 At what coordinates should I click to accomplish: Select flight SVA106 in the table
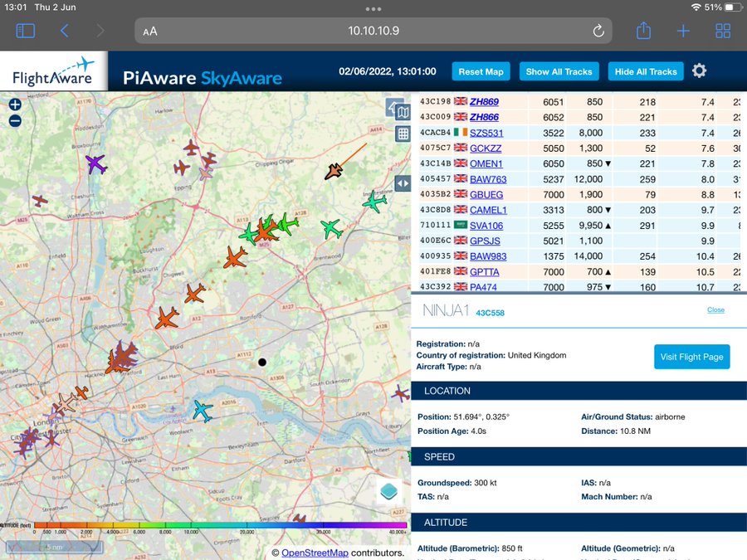pyautogui.click(x=486, y=226)
